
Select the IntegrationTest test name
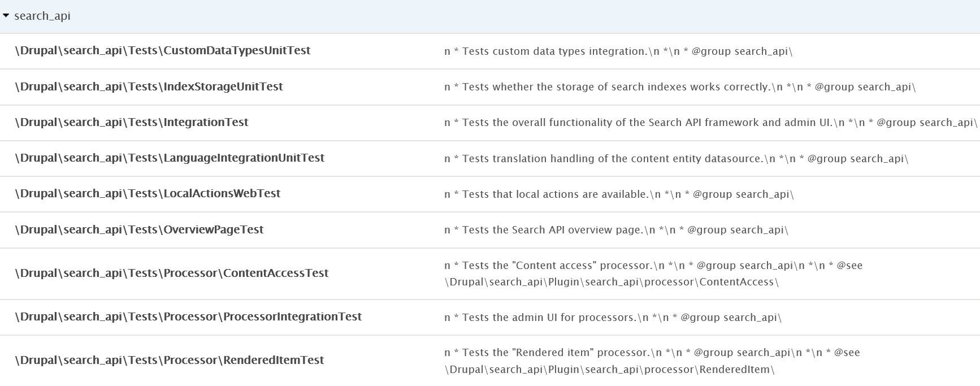pos(132,122)
